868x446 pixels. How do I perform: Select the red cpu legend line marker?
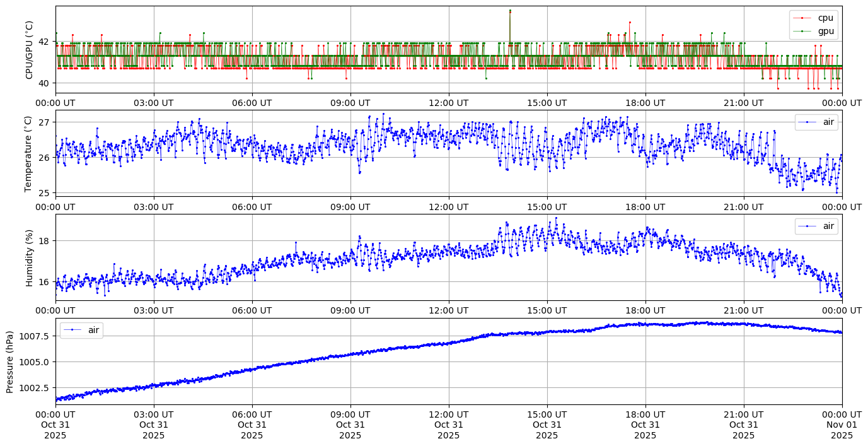pos(802,18)
